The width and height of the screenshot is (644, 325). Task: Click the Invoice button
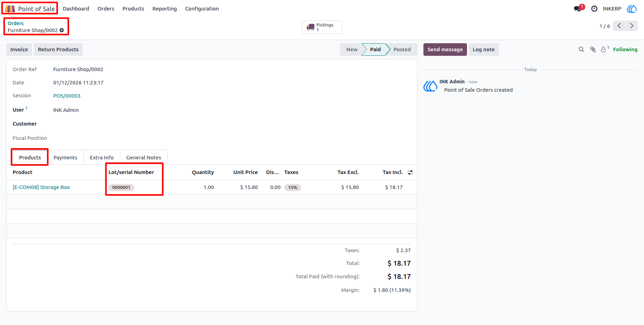pos(19,50)
